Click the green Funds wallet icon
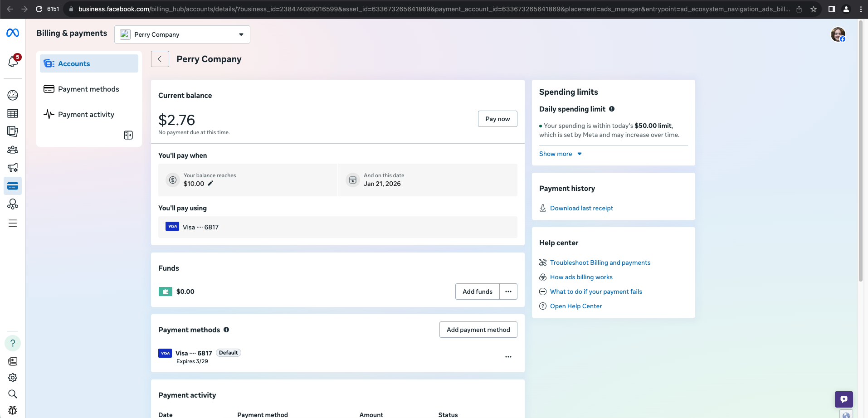Image resolution: width=868 pixels, height=418 pixels. 165,292
